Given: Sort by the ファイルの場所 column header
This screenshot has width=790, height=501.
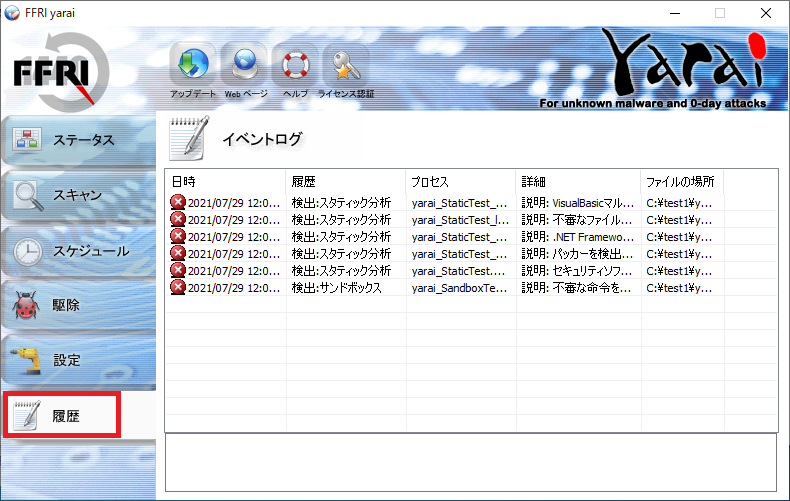Looking at the screenshot, I should (x=682, y=181).
